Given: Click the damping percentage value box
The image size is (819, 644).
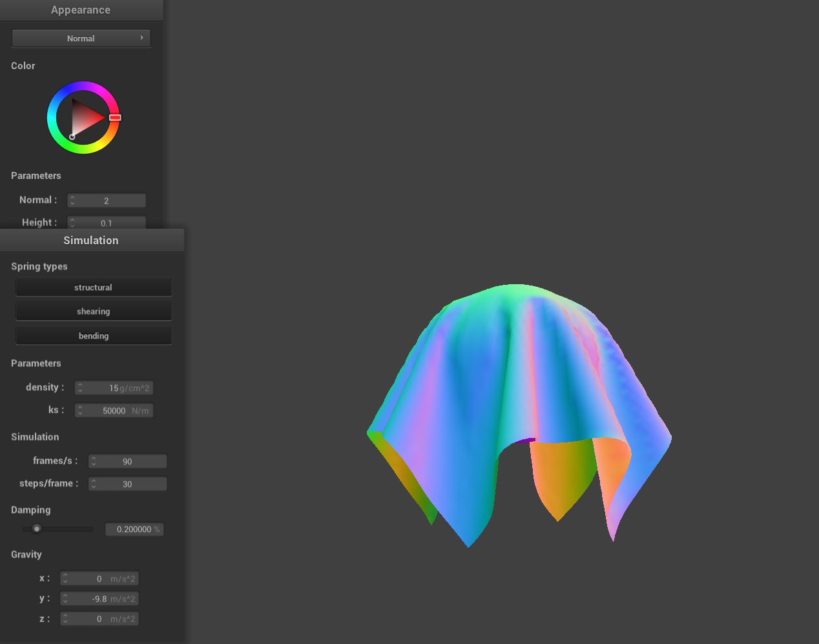Looking at the screenshot, I should [x=134, y=530].
